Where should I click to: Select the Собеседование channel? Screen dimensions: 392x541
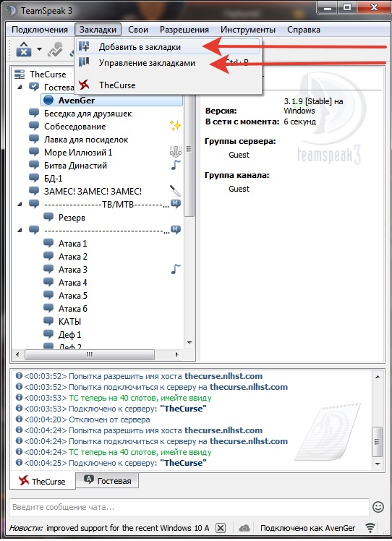75,127
